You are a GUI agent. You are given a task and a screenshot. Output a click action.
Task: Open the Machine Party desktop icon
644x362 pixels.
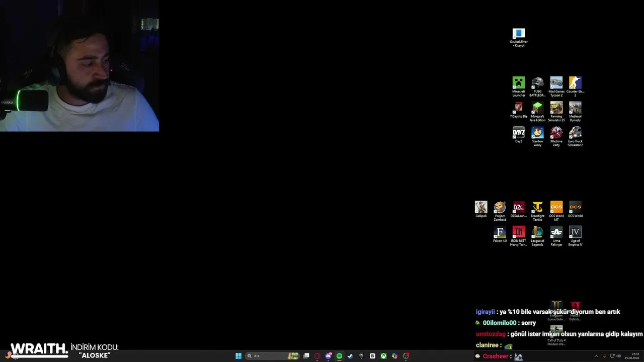pyautogui.click(x=556, y=136)
